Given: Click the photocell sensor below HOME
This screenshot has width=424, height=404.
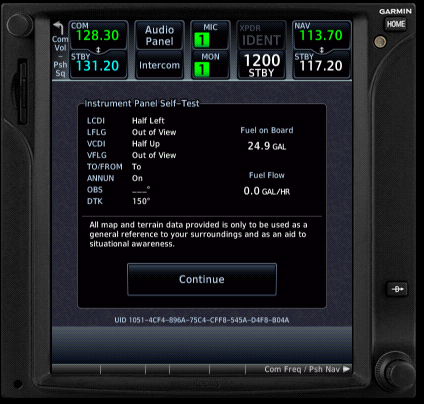Looking at the screenshot, I should coord(380,42).
